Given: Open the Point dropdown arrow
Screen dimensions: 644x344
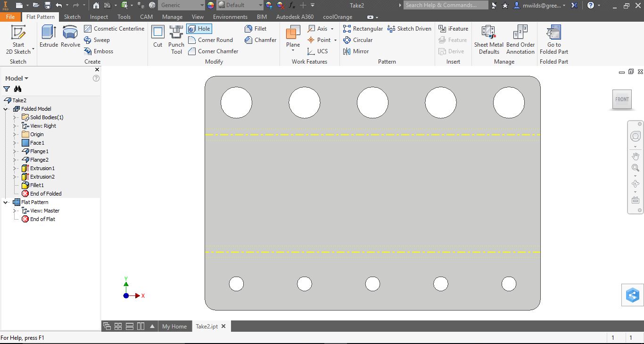Looking at the screenshot, I should pos(335,40).
